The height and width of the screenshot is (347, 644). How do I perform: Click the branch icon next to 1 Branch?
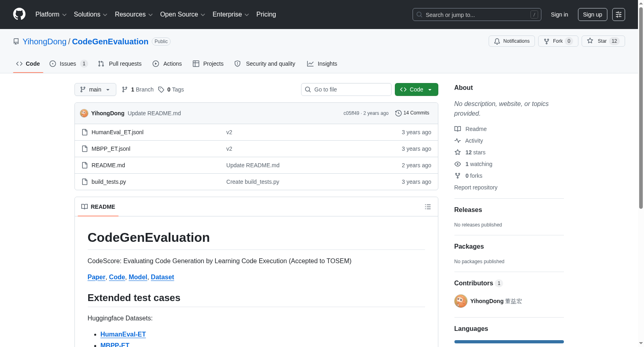(125, 89)
